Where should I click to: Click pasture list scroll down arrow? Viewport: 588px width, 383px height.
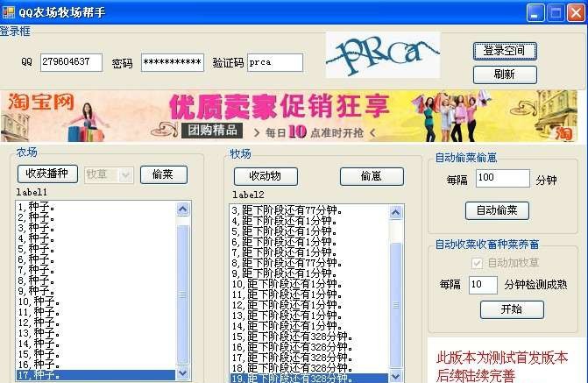coord(396,376)
